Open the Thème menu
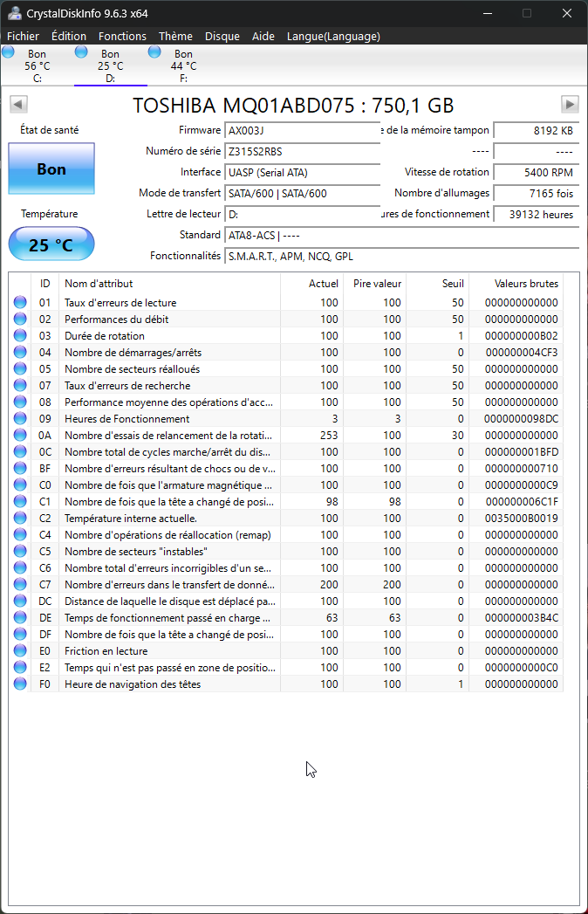This screenshot has width=588, height=914. pos(175,36)
